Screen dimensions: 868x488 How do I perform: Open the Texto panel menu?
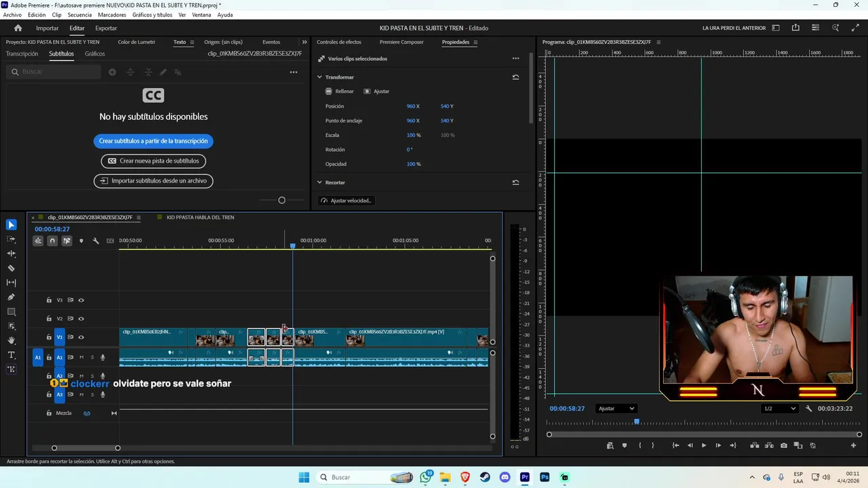(x=192, y=42)
